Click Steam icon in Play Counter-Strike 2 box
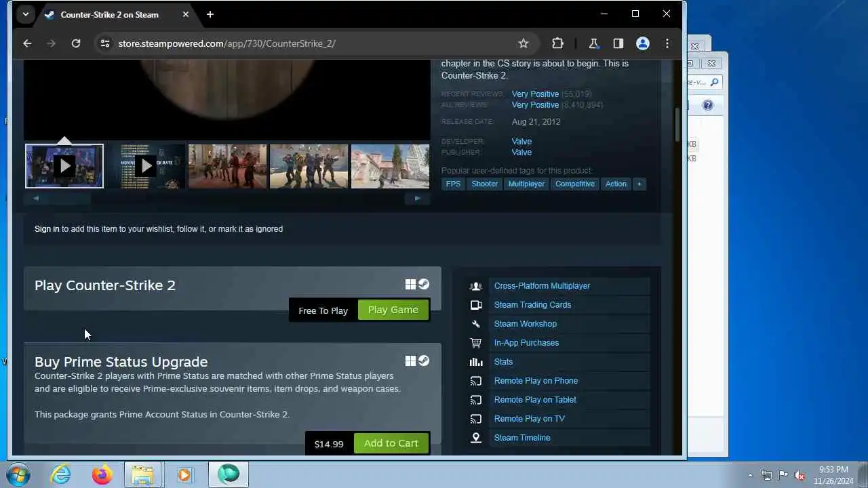The image size is (868, 488). tap(424, 285)
